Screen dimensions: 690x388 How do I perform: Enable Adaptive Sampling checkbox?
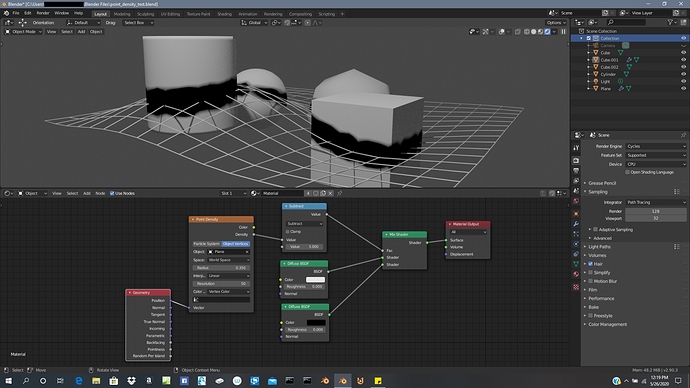pyautogui.click(x=595, y=230)
